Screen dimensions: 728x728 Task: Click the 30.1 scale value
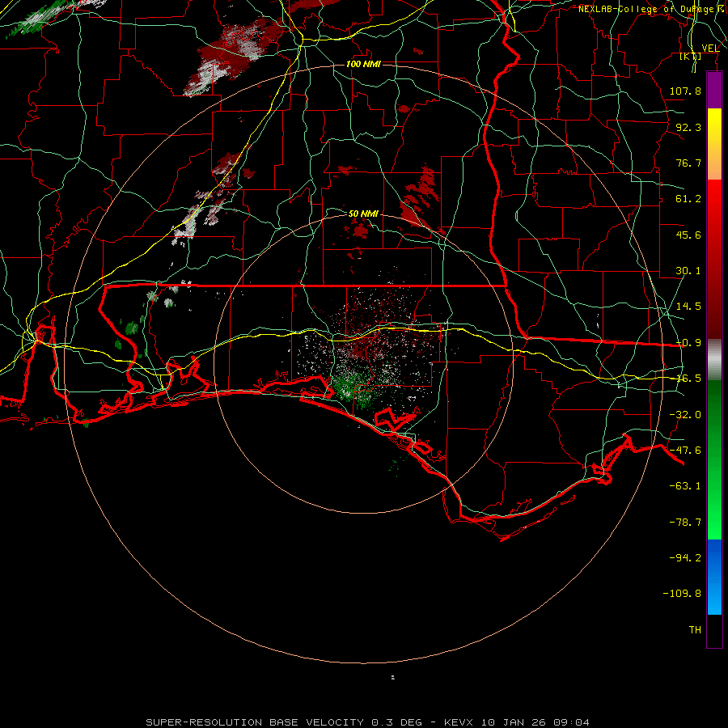click(x=688, y=271)
